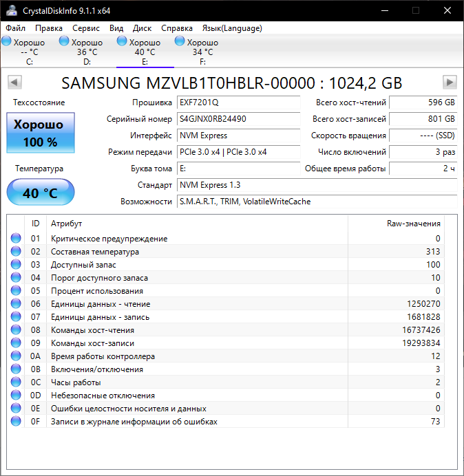
Task: Click status dot of attribute 0F
Action: [x=16, y=421]
